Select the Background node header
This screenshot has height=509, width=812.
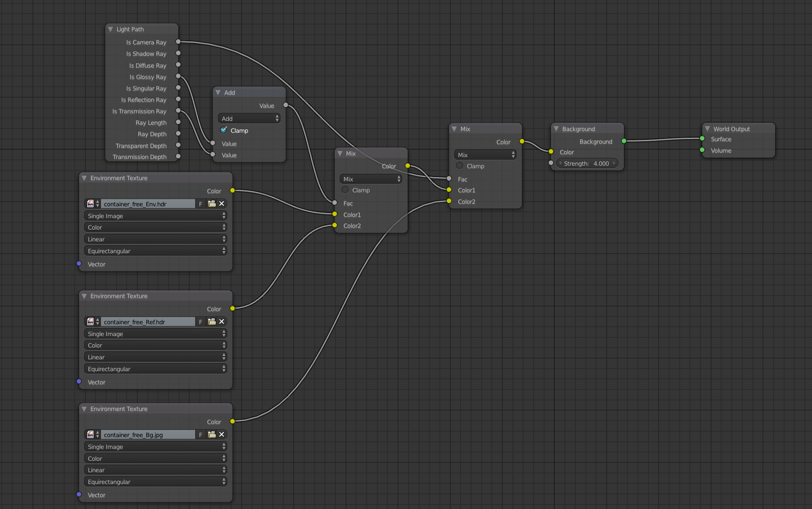[x=591, y=129]
